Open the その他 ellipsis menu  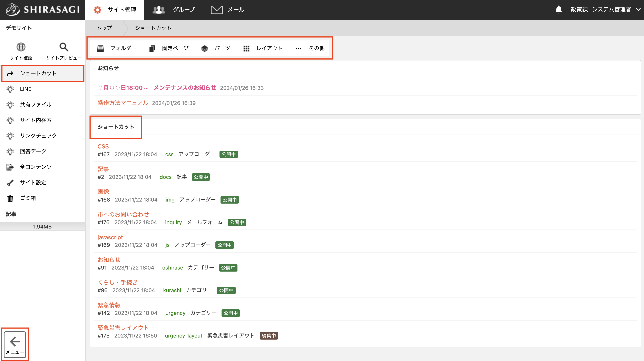coord(310,48)
